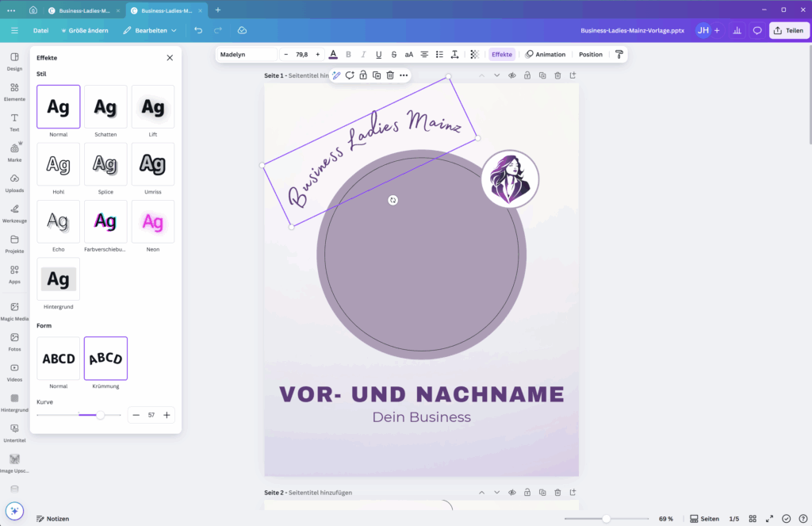This screenshot has height=526, width=812.
Task: Open the Datei menu
Action: (x=40, y=30)
